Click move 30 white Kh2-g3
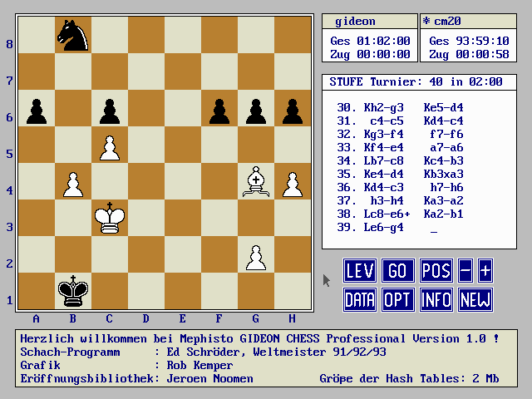532x399 pixels. [383, 107]
